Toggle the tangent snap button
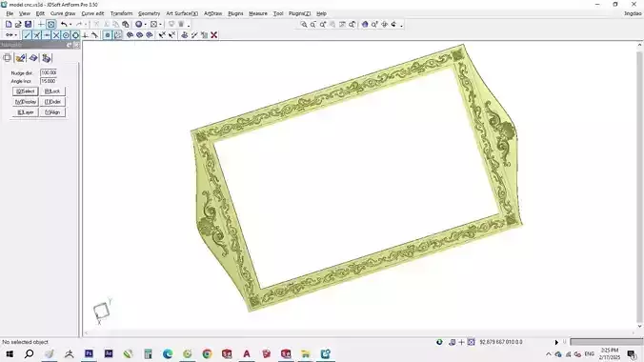Screen dimensions: 644x362 click(95, 35)
